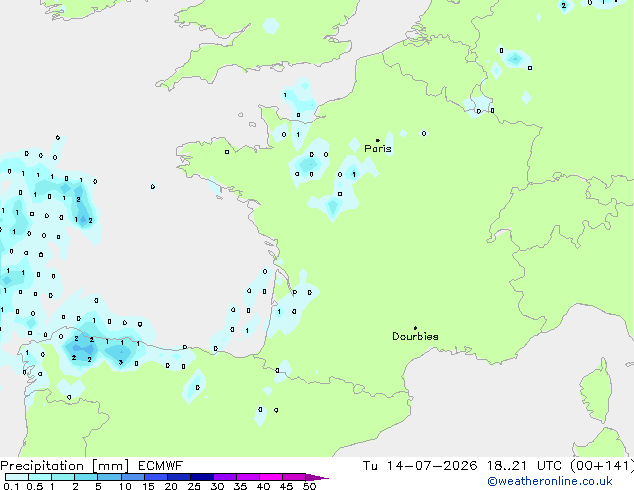The width and height of the screenshot is (634, 490).
Task: Click the '0.5' legend scale value
Action: (35, 486)
